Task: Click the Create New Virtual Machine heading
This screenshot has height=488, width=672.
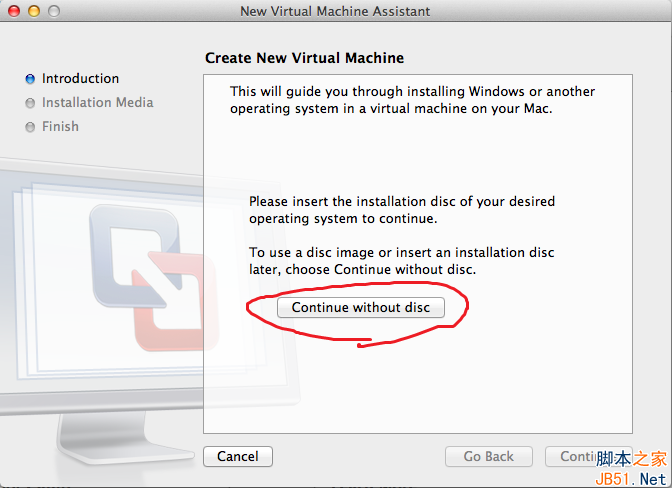Action: click(304, 58)
